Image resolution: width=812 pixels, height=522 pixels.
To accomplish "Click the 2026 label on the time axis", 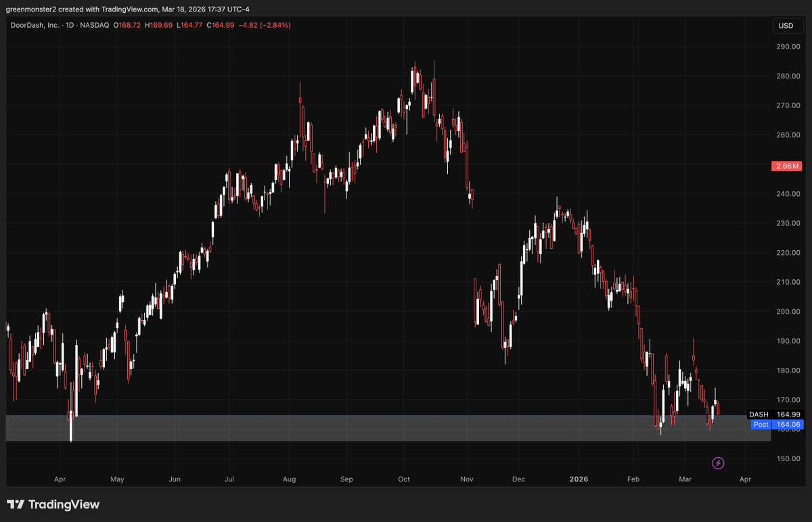I will 579,479.
